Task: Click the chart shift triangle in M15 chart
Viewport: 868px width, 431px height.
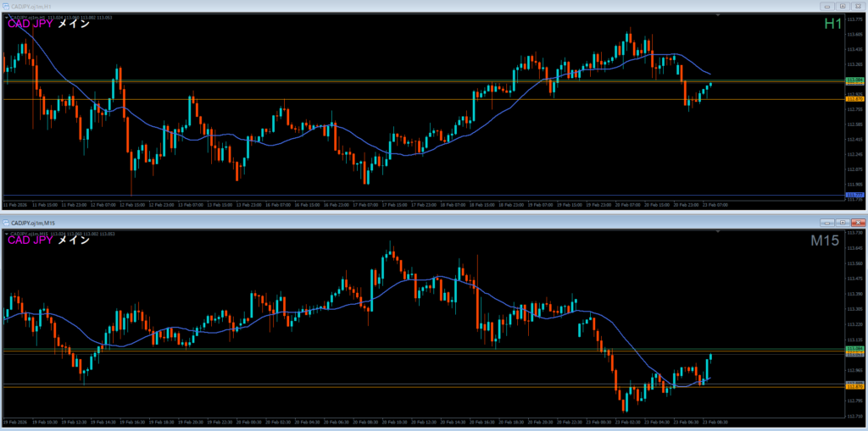Action: pyautogui.click(x=717, y=231)
